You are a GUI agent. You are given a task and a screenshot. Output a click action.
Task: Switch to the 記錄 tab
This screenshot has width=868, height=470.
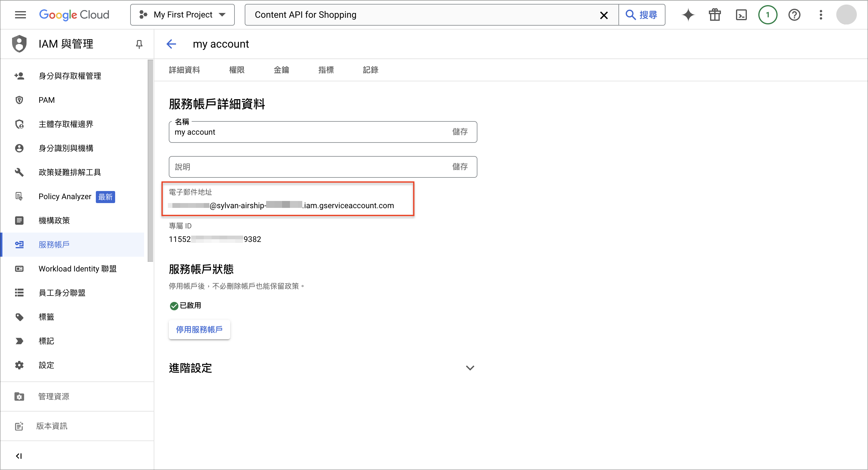pos(370,70)
